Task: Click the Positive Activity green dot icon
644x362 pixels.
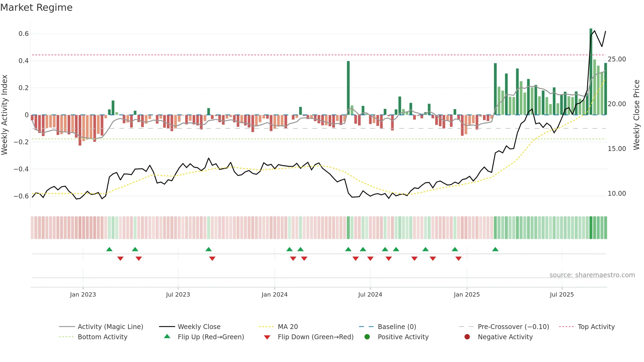Action: coord(367,337)
